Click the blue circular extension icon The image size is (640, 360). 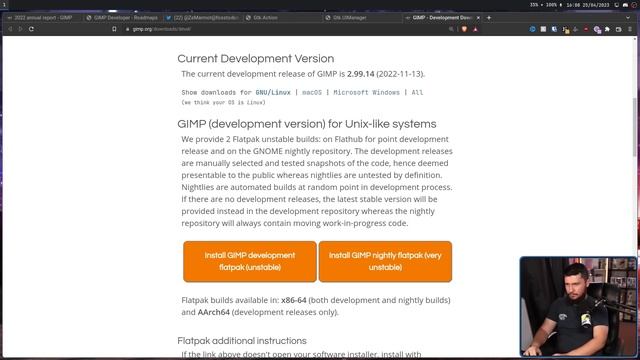pyautogui.click(x=532, y=29)
